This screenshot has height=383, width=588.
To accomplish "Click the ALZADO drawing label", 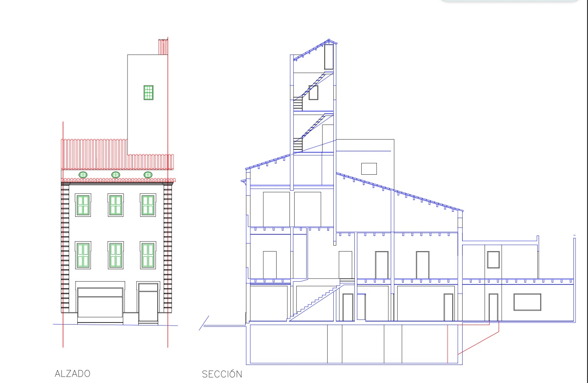I will point(73,374).
